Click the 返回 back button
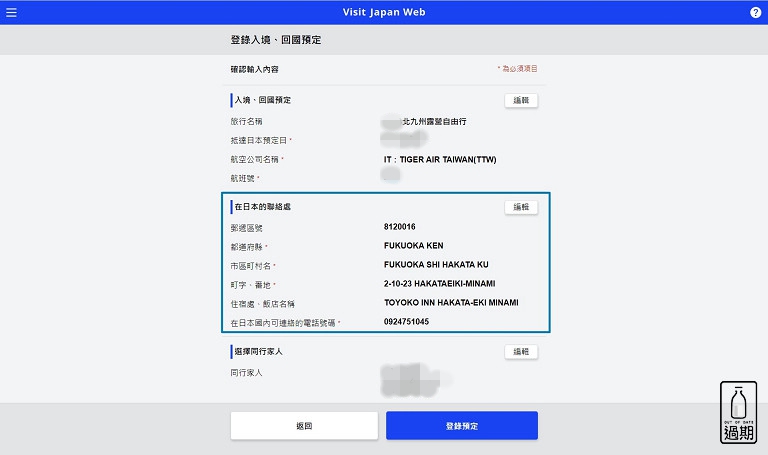 304,426
